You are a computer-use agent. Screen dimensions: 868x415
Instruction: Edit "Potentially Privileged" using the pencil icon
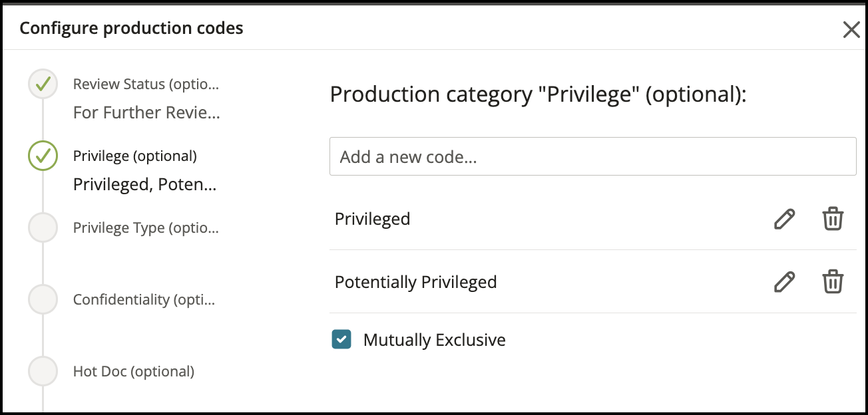point(785,282)
